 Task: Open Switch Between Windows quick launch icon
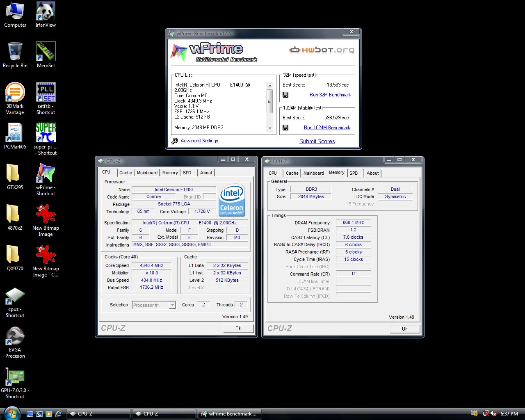[x=39, y=414]
